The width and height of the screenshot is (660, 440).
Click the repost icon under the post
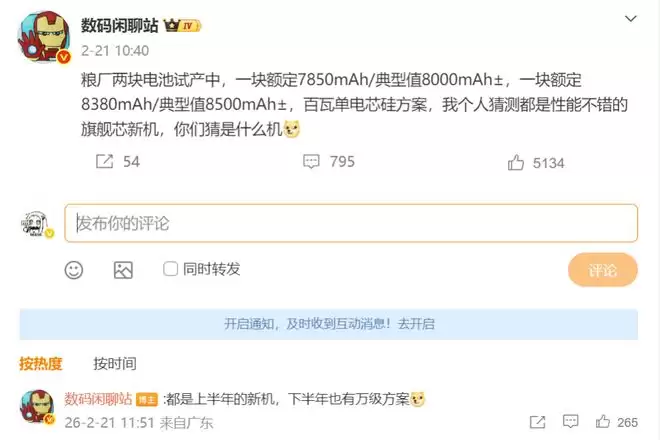click(x=104, y=161)
